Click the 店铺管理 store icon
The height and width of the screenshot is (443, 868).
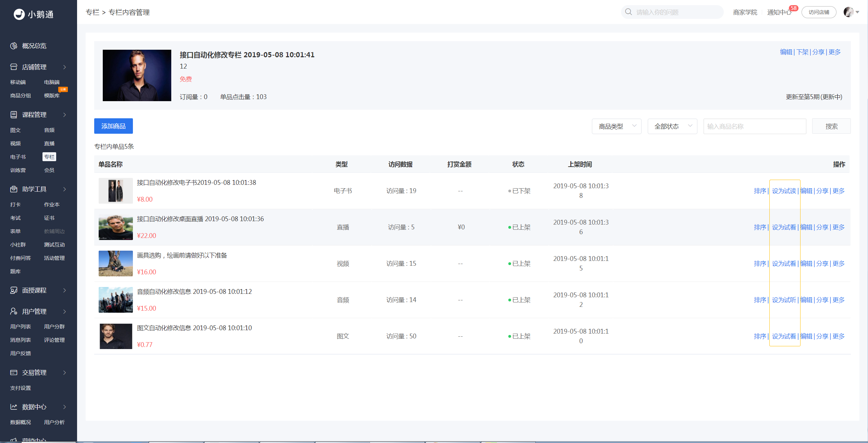(x=14, y=67)
